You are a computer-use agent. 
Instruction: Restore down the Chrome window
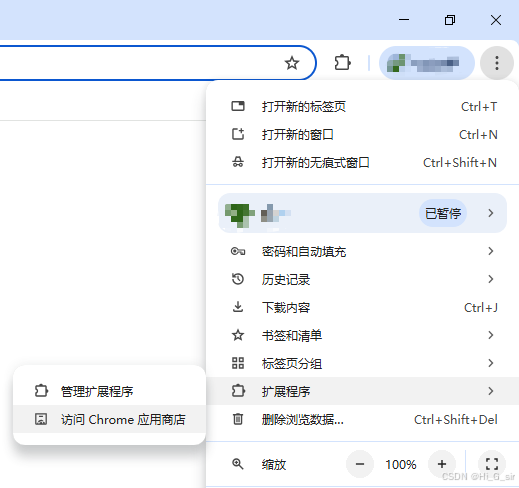[x=450, y=20]
